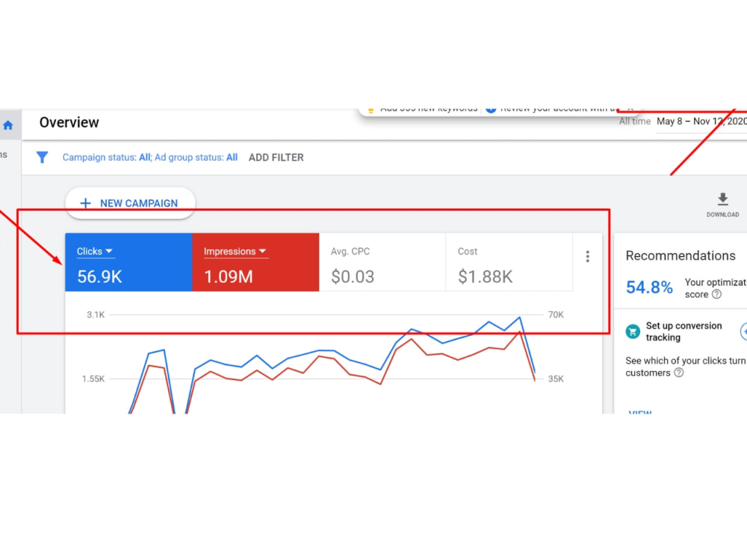Open the Clicks metric dropdown

coord(94,252)
